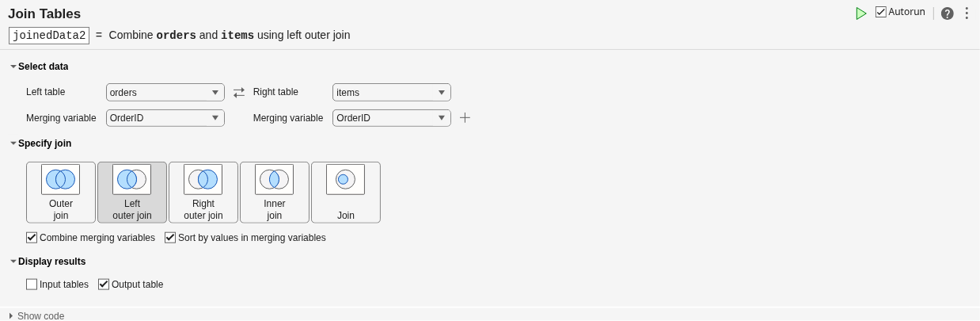980x321 pixels.
Task: Open help via the question mark icon
Action: [x=948, y=13]
